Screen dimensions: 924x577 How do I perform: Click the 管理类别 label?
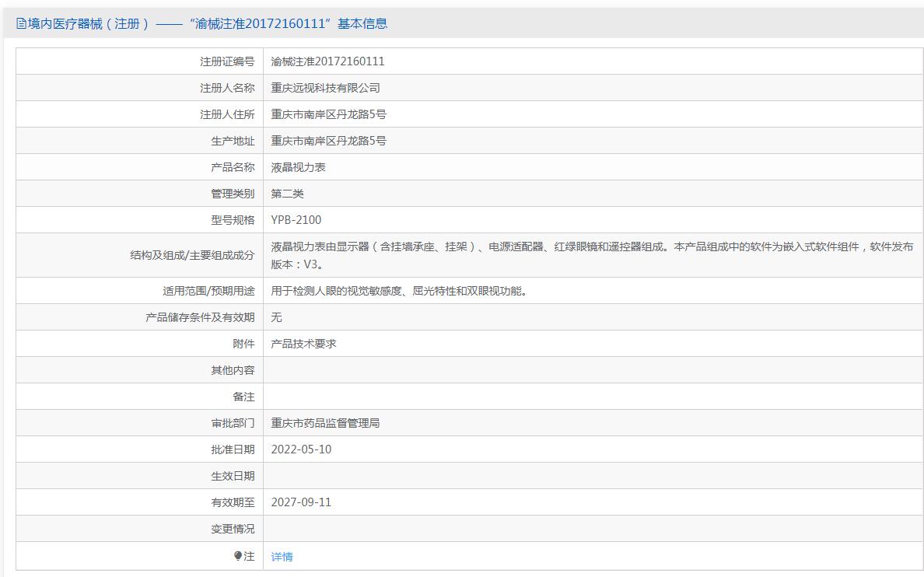pyautogui.click(x=233, y=194)
